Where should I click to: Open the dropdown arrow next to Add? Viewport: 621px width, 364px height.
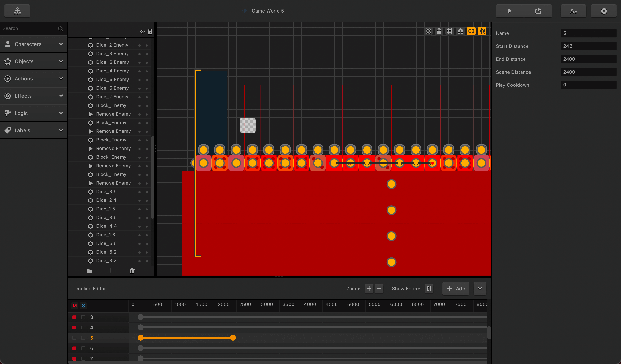coord(480,288)
